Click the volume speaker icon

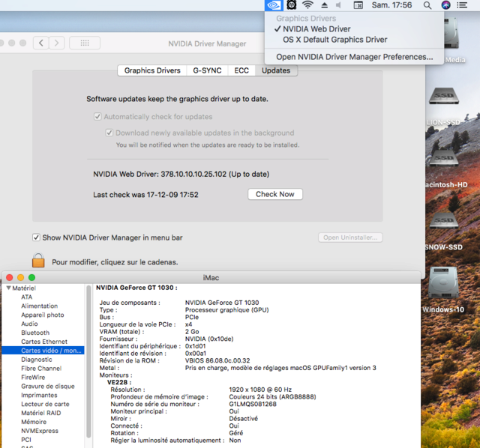(338, 5)
